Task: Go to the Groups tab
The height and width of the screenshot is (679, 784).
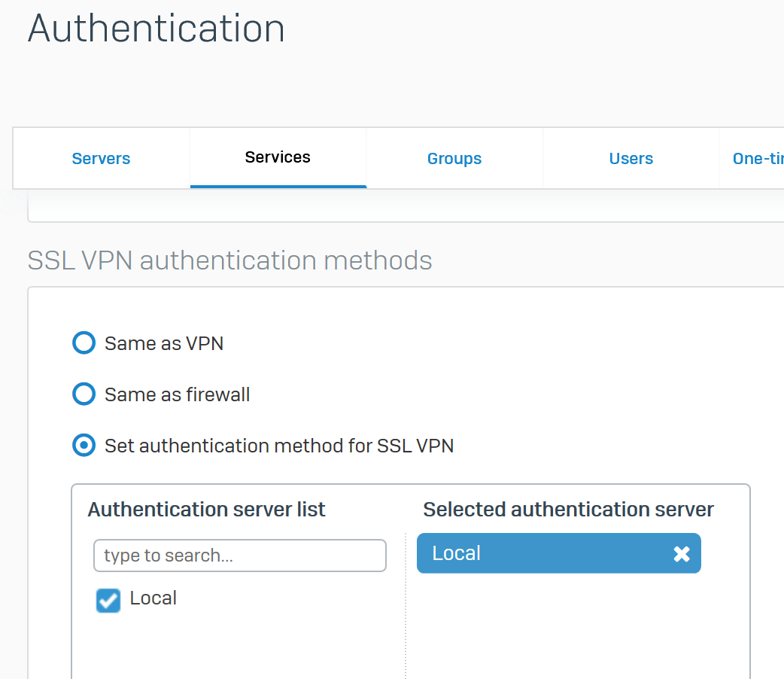Action: [454, 158]
